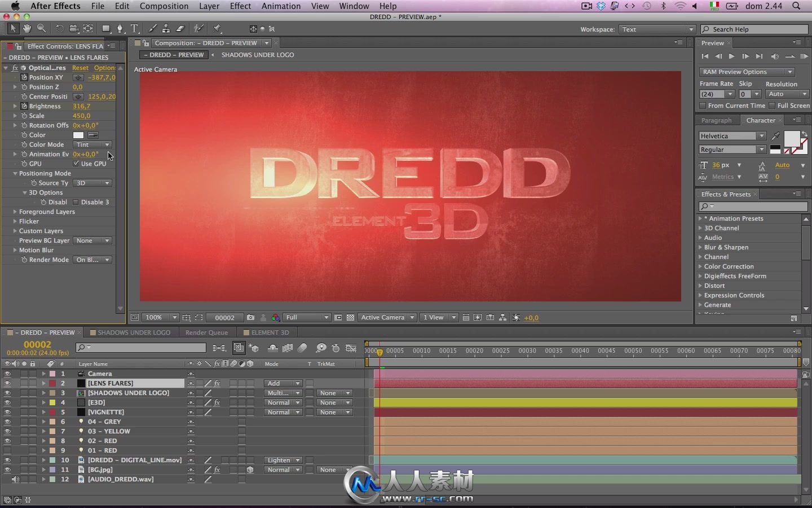Select the Horizontal Type tool
The image size is (812, 508).
click(x=134, y=28)
